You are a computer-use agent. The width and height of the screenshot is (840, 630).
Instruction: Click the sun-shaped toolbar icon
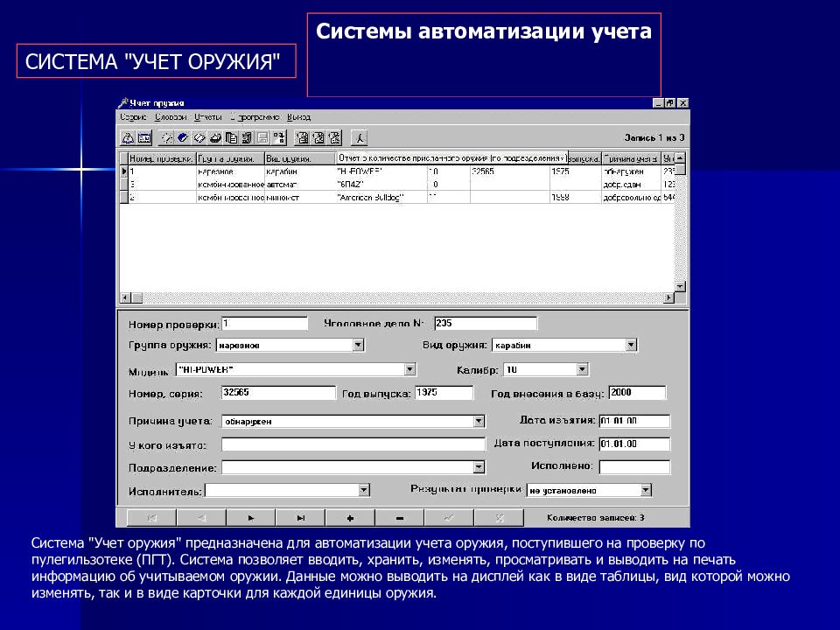[166, 138]
